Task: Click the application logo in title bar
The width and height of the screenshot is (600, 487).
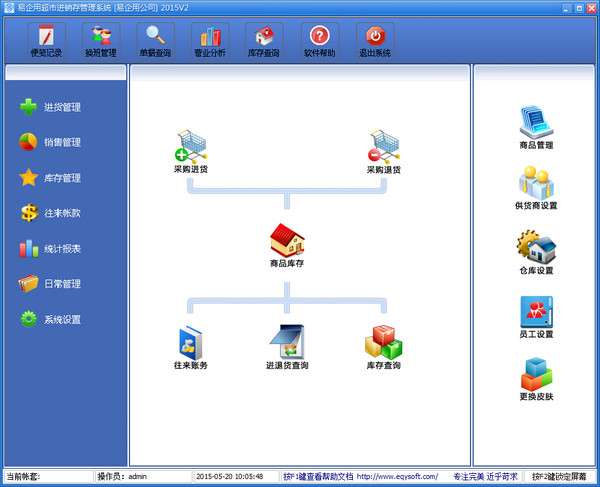Action: point(9,8)
